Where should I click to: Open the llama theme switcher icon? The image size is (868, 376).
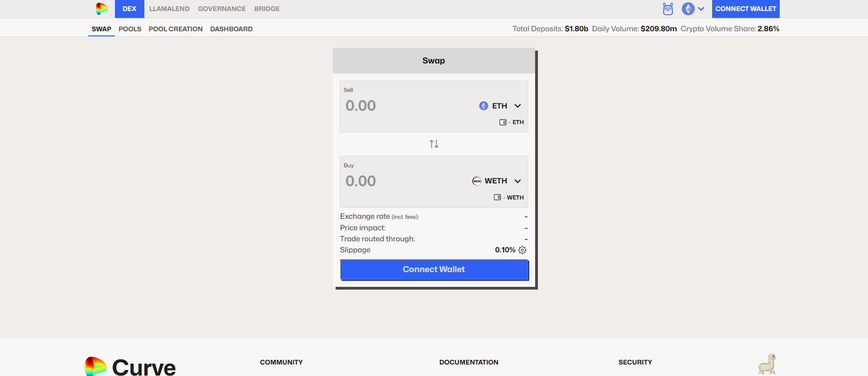668,9
